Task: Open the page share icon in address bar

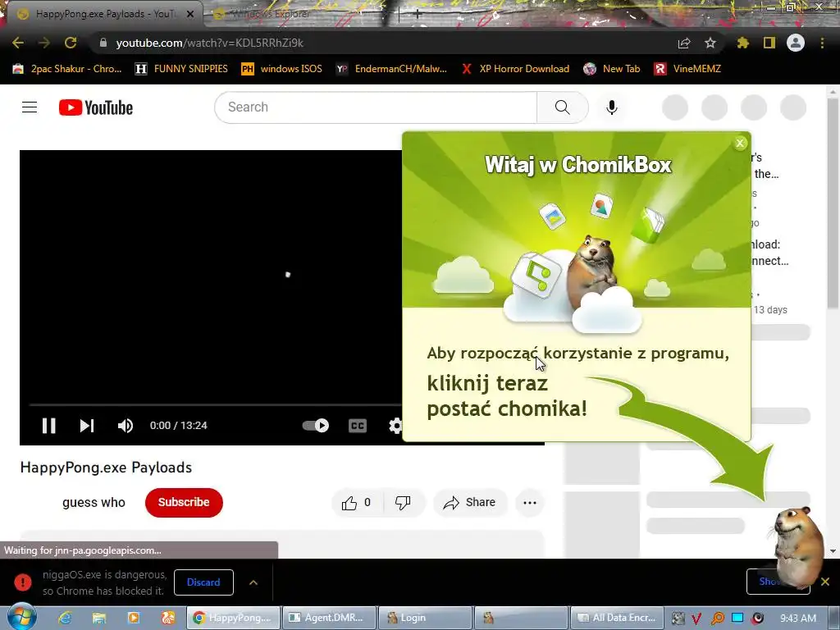Action: click(684, 43)
